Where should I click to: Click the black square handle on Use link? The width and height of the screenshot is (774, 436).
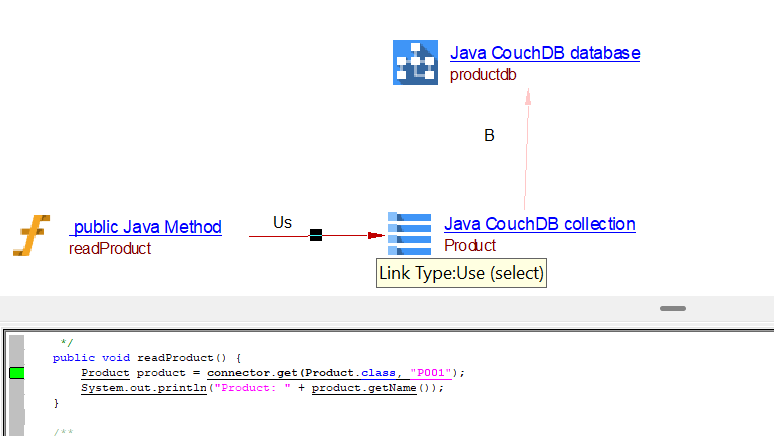point(316,235)
